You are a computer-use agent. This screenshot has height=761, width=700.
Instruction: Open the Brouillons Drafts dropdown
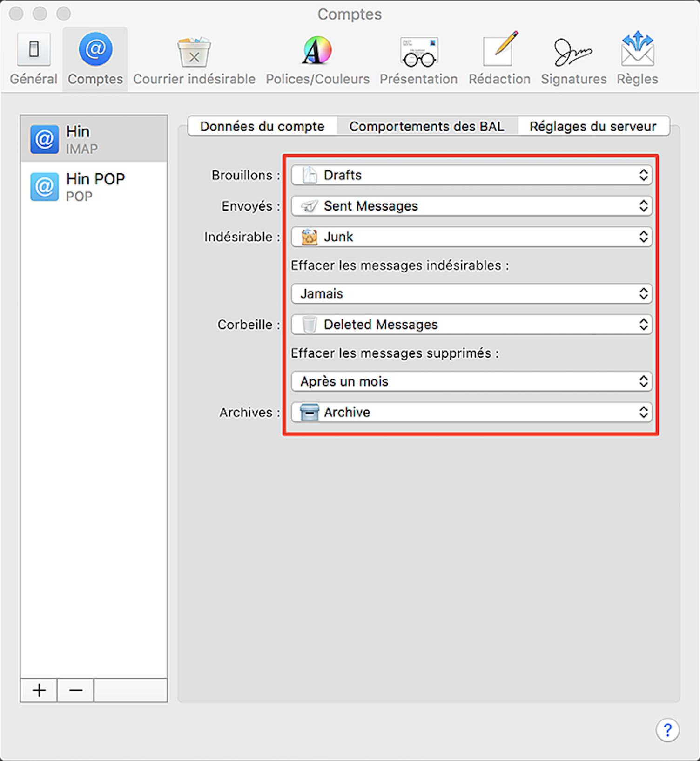(471, 175)
